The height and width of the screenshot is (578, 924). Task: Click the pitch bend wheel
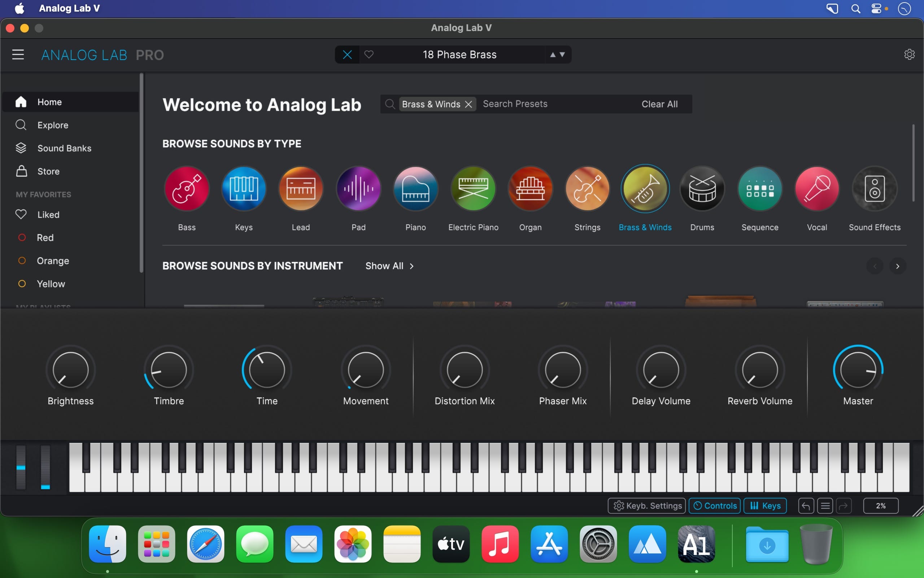(x=21, y=467)
